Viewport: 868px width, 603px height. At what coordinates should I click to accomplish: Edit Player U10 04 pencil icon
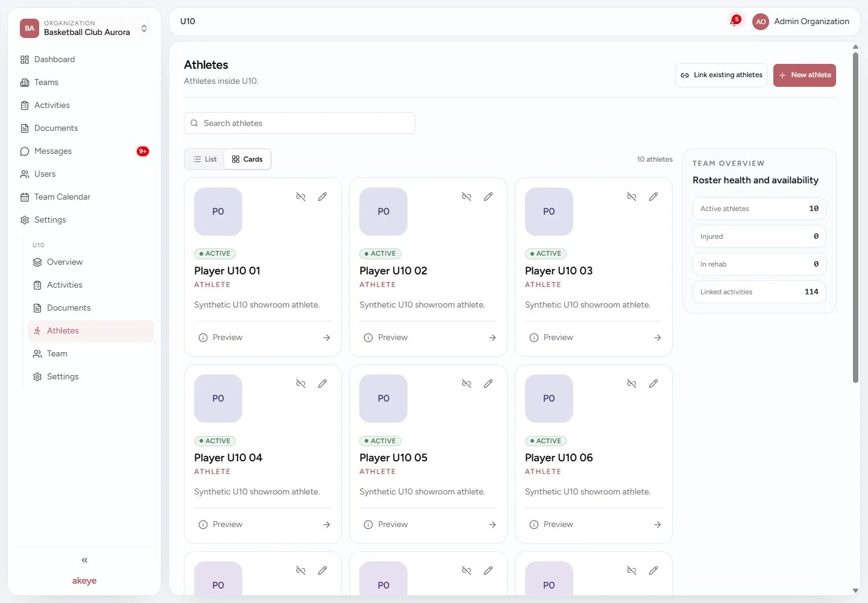322,384
